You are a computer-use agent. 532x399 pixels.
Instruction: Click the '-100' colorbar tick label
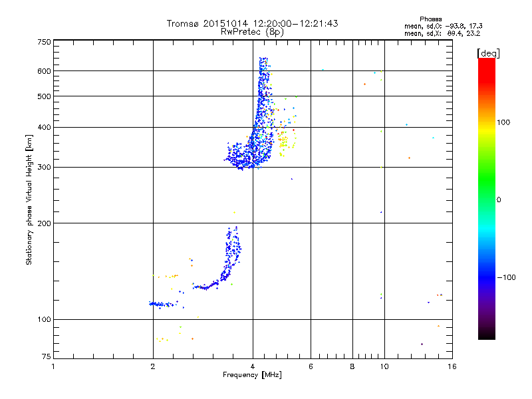506,277
